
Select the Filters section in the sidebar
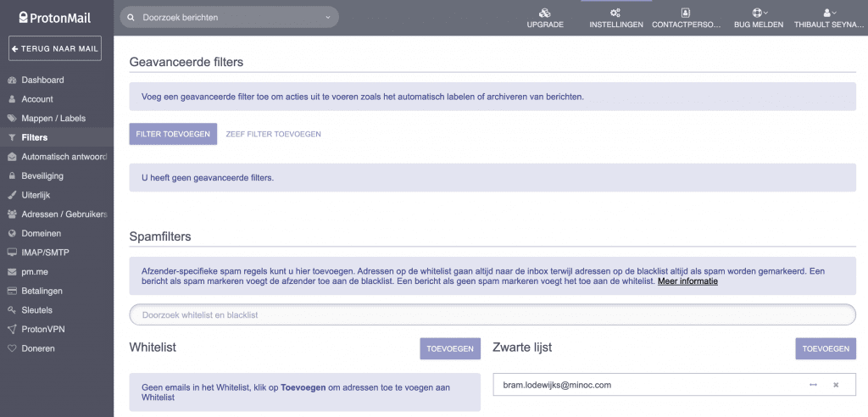57,137
